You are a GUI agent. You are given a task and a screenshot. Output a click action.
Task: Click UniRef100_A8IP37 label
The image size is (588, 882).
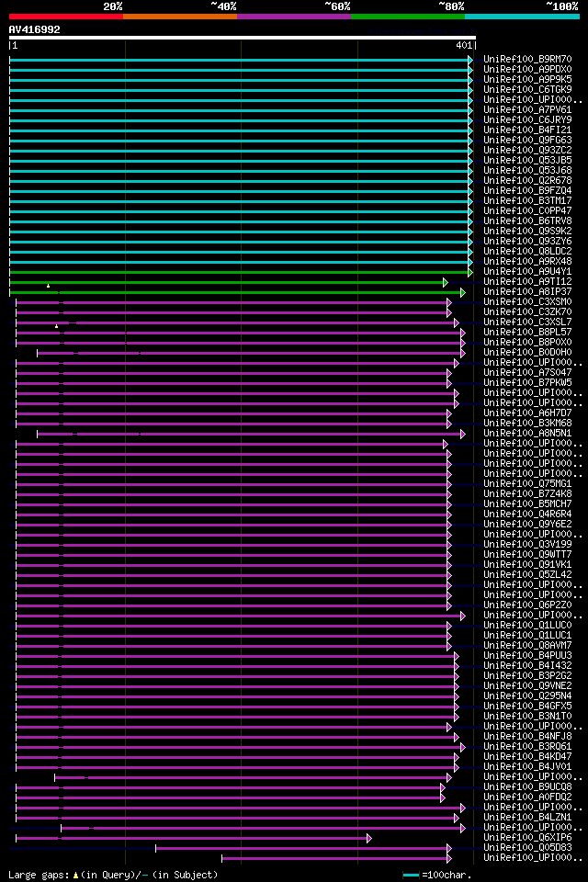527,292
